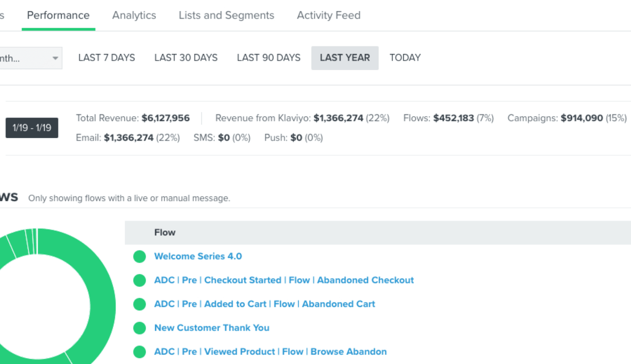Open the Welcome Series 4.0 flow
Viewport: 631px width, 364px height.
coord(198,256)
